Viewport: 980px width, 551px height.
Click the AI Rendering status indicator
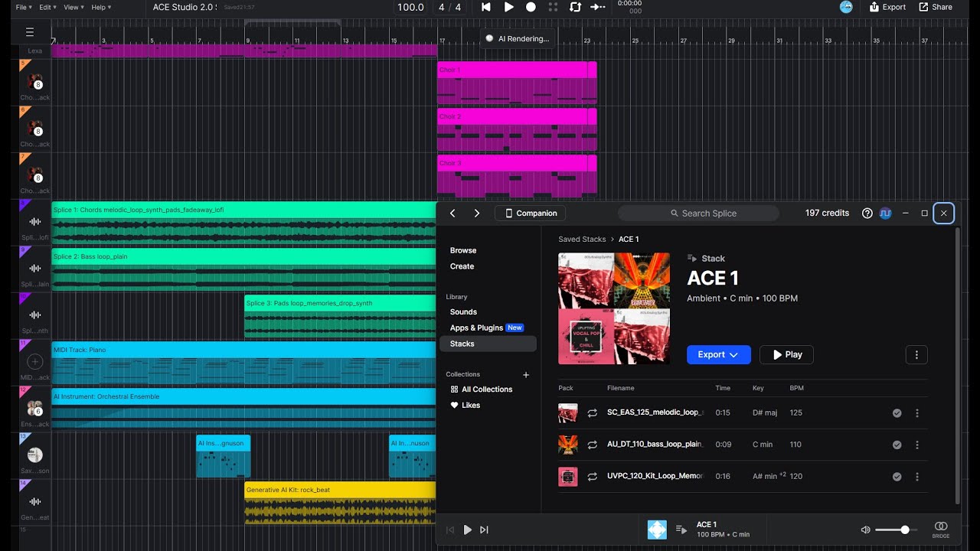518,38
